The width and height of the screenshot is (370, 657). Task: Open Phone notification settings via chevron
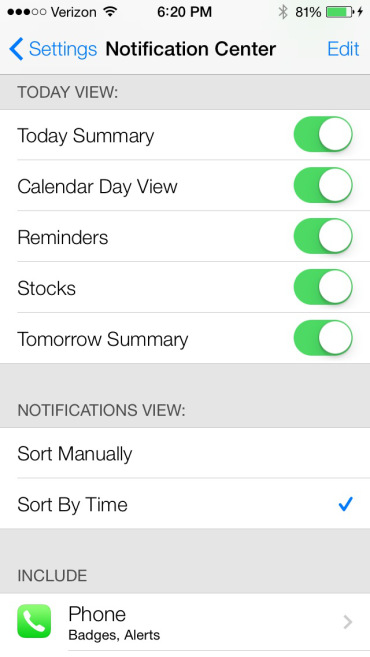click(347, 622)
